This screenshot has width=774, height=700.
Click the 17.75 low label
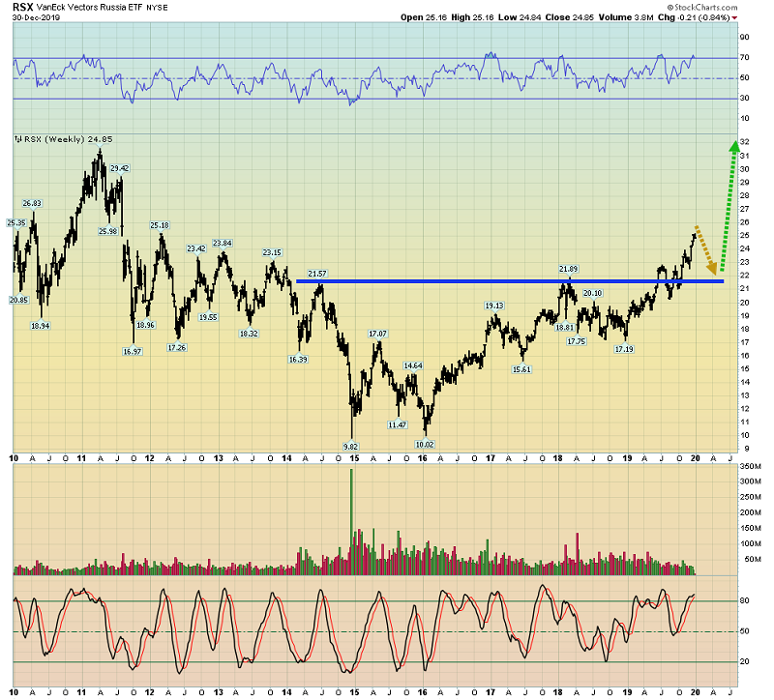576,341
